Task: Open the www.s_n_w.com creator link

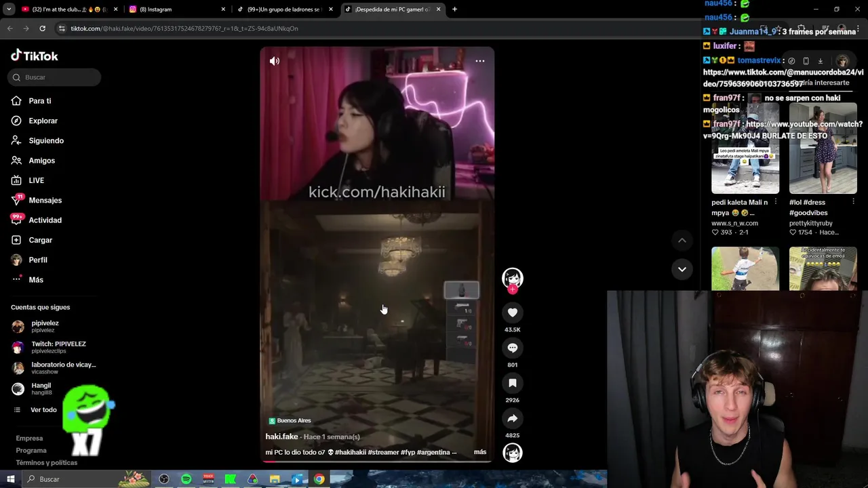Action: click(x=734, y=223)
